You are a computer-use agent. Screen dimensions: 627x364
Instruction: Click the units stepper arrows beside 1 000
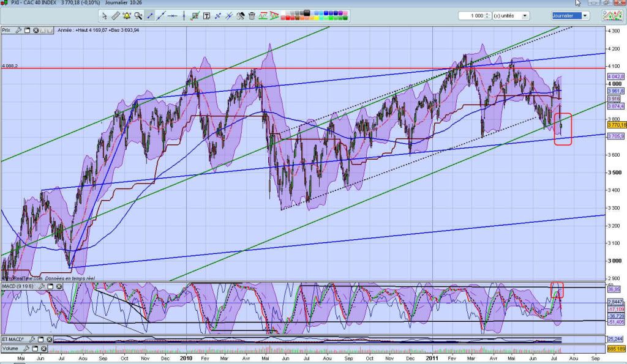click(x=487, y=16)
